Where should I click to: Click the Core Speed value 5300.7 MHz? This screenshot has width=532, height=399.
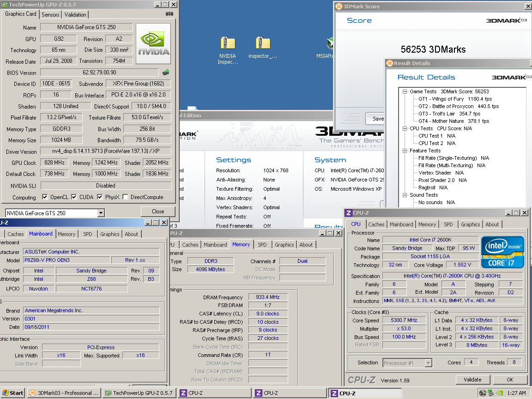tap(404, 320)
